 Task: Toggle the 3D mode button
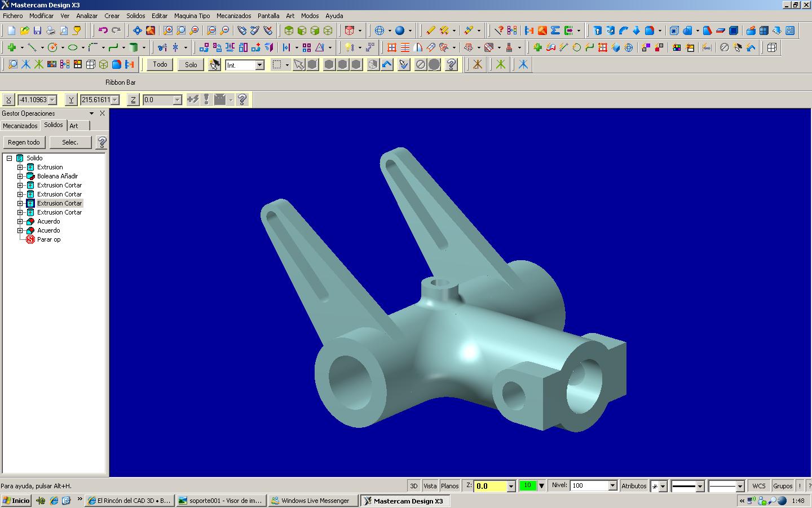[414, 485]
